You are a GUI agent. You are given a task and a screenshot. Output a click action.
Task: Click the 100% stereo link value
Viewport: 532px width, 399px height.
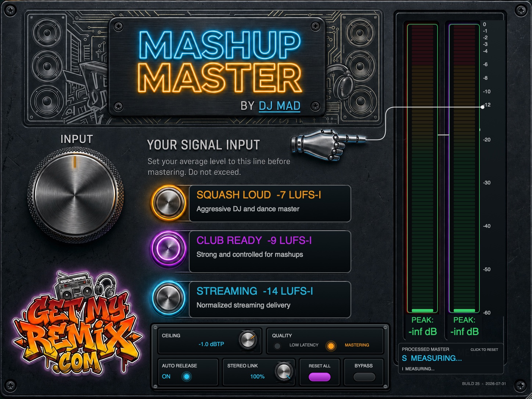pos(257,377)
